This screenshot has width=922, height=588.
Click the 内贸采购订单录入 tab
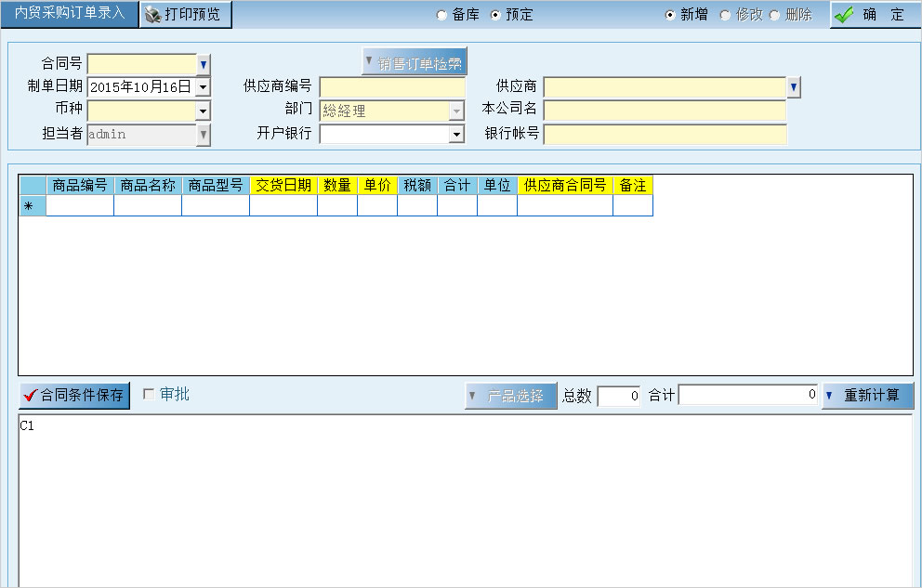click(x=70, y=14)
